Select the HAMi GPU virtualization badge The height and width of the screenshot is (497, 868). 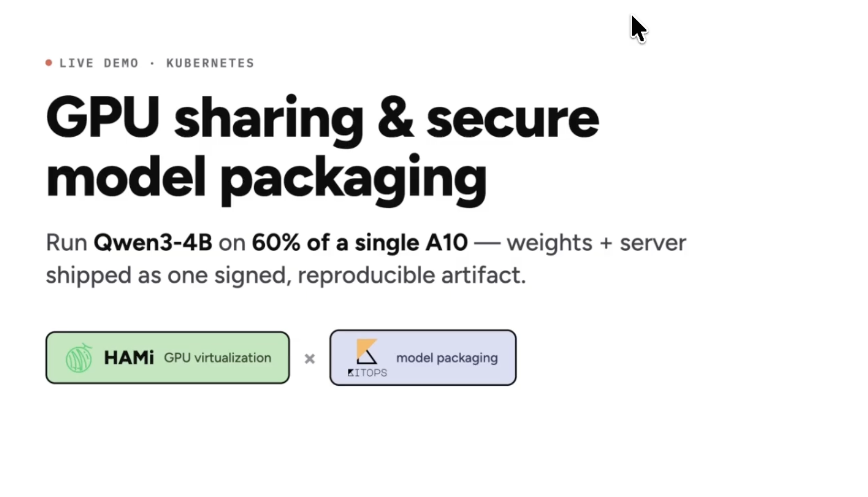[168, 358]
